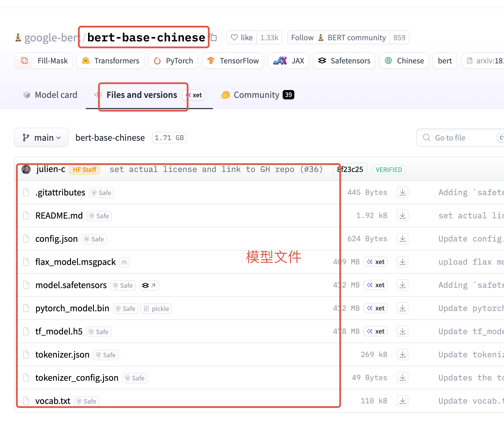Viewport: 504px width, 421px height.
Task: Open the flax_model.msgpack file
Action: 75,262
